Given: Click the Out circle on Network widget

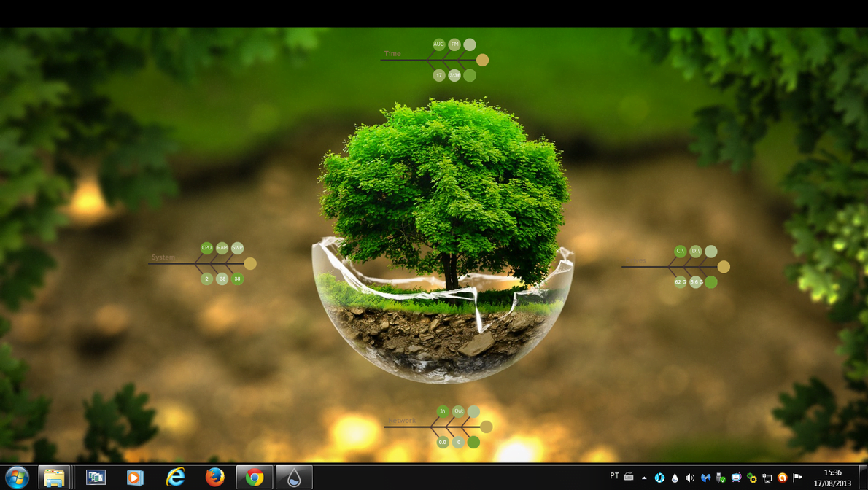Looking at the screenshot, I should [458, 411].
